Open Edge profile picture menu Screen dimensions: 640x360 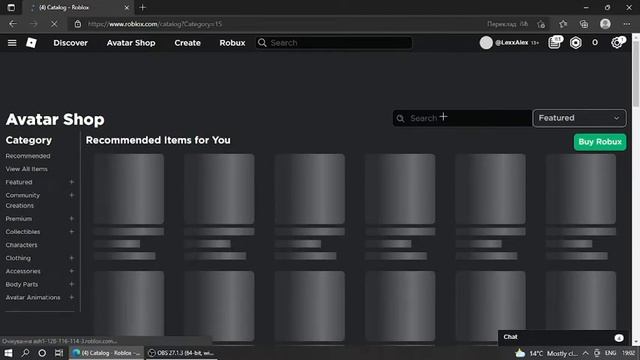coord(605,24)
